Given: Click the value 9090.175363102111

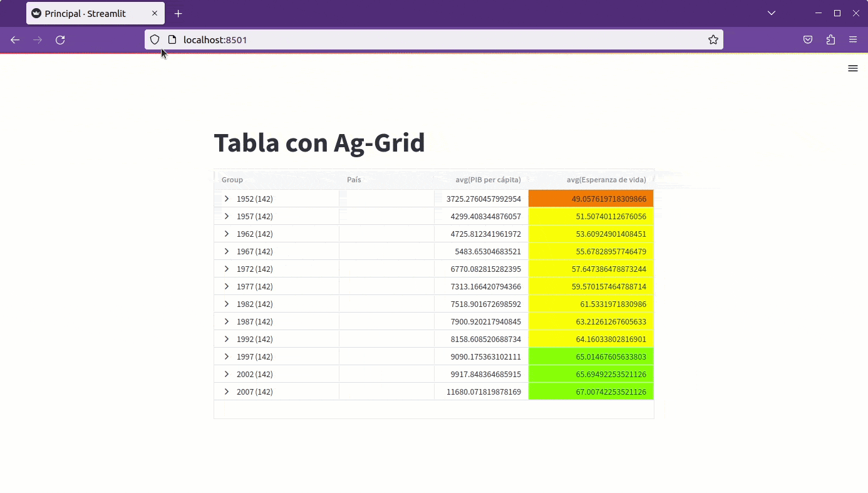Looking at the screenshot, I should (486, 356).
